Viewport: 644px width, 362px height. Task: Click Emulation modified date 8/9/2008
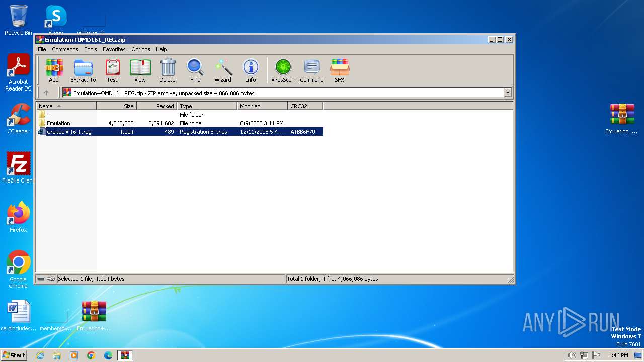click(262, 123)
